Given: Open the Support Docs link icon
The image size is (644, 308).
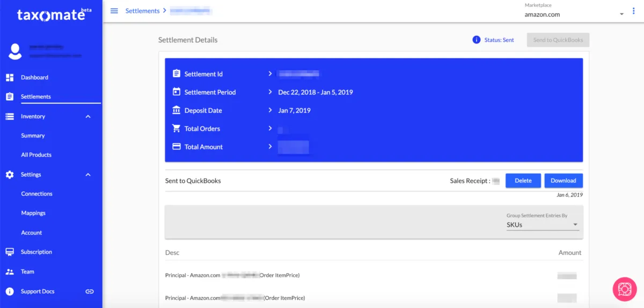Looking at the screenshot, I should (x=90, y=291).
